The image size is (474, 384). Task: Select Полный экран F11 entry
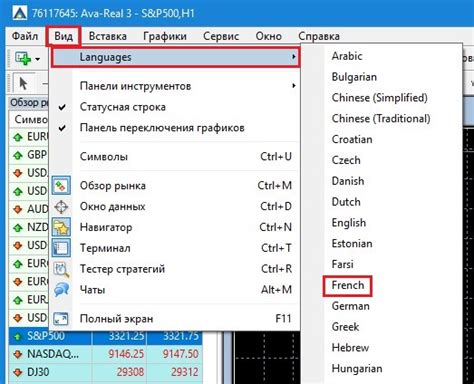(175, 319)
